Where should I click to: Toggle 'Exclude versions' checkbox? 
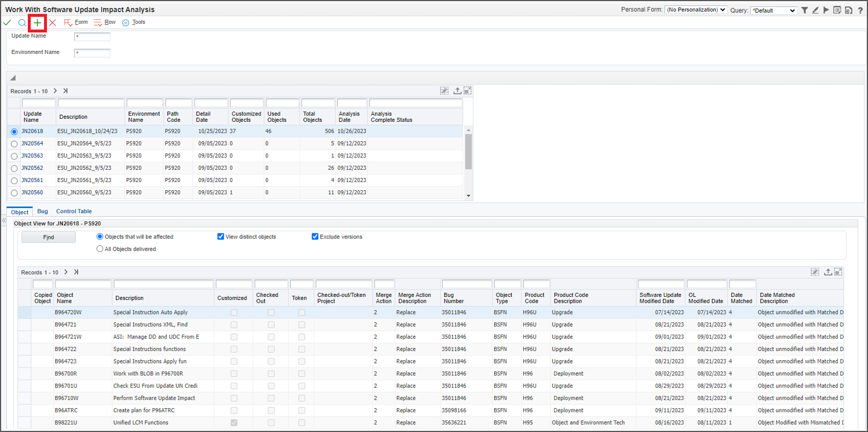click(x=315, y=237)
